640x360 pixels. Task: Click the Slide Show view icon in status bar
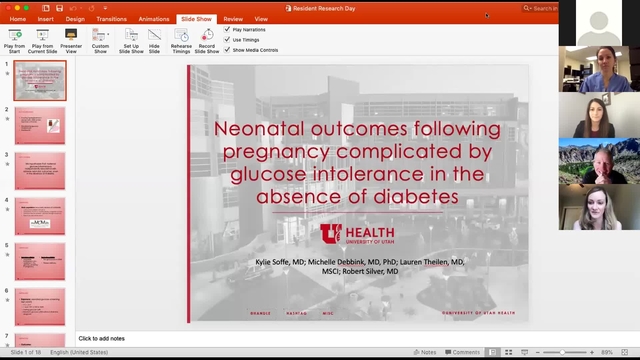pos(524,352)
